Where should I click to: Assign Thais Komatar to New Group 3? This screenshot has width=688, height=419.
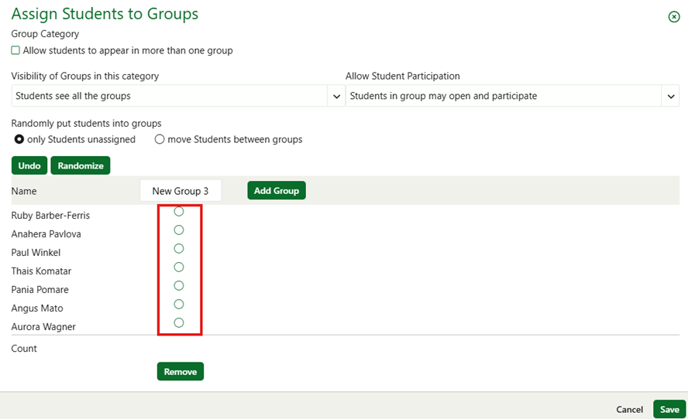[179, 267]
